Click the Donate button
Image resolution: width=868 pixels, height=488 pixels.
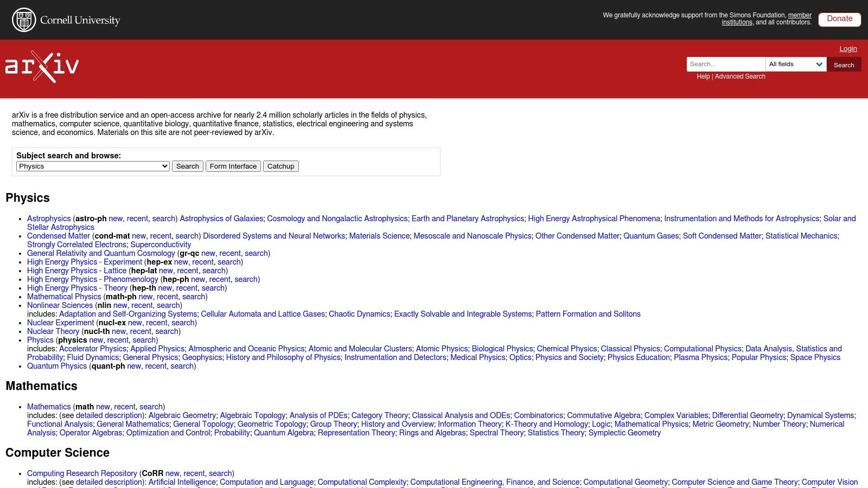point(839,19)
